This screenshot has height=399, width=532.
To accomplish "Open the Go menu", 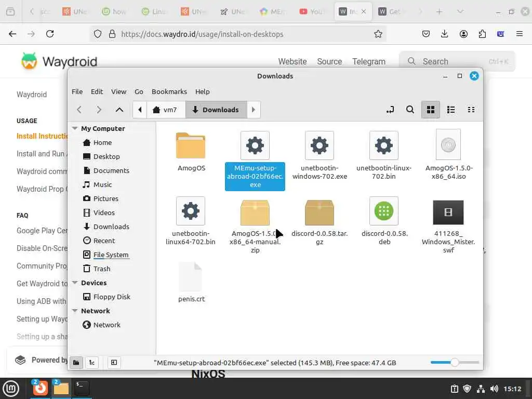I will (139, 91).
